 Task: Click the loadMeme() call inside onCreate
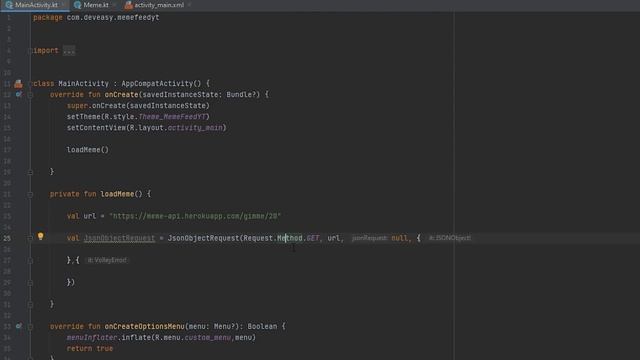click(88, 150)
